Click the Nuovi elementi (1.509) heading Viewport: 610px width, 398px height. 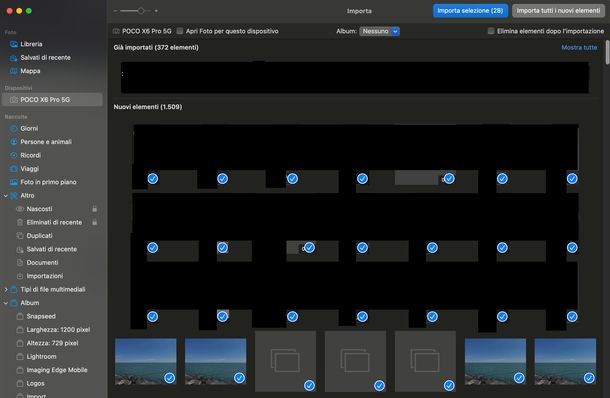(148, 107)
